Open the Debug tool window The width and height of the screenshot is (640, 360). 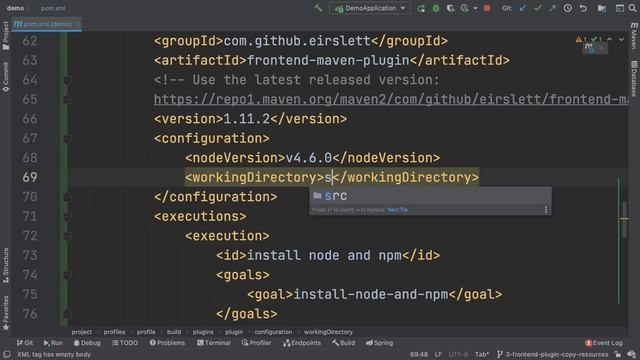point(87,343)
